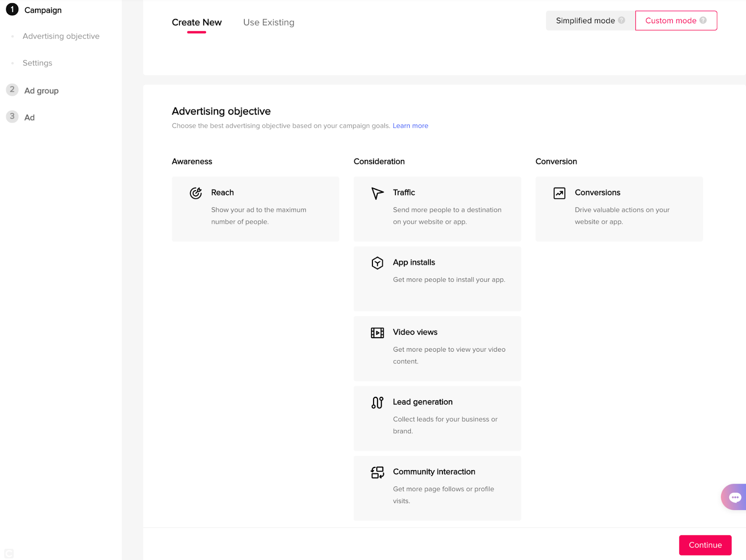Screen dimensions: 746x560
Task: Click the Conversions chart icon
Action: tap(559, 193)
